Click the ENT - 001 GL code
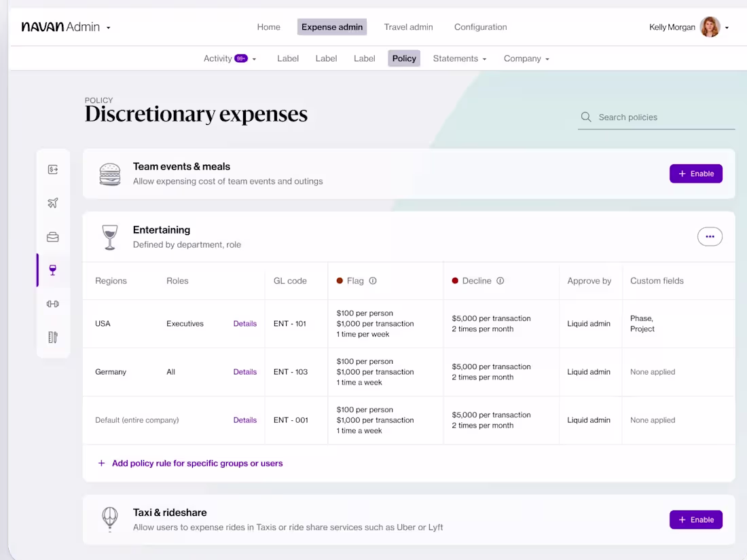Image resolution: width=747 pixels, height=560 pixels. point(291,420)
